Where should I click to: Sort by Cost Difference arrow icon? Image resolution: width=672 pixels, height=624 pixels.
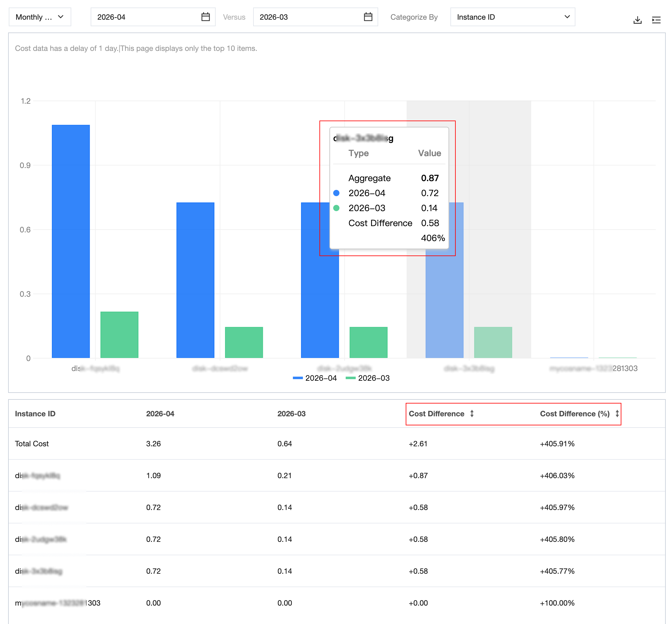(472, 414)
